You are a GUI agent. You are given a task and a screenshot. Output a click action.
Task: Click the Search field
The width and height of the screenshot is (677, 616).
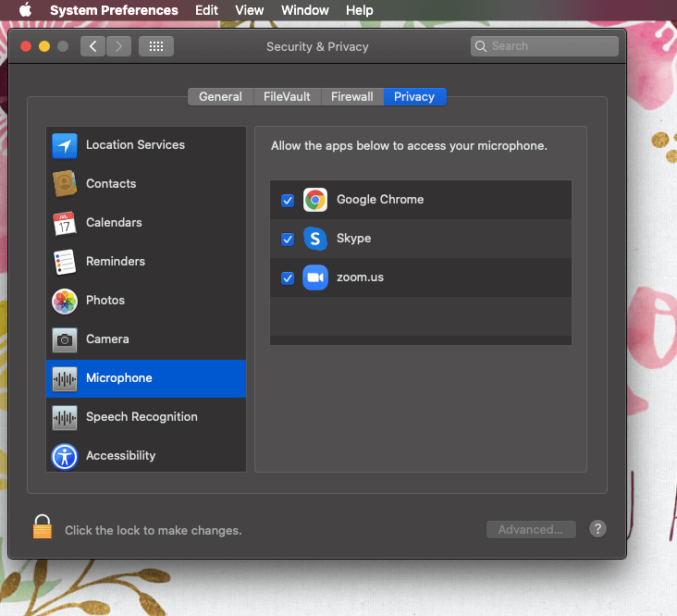tap(544, 46)
